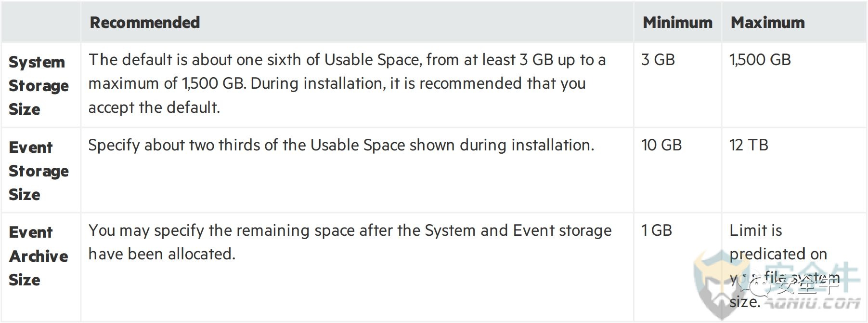
Task: Click the 3 GB minimum value cell
Action: pyautogui.click(x=658, y=60)
